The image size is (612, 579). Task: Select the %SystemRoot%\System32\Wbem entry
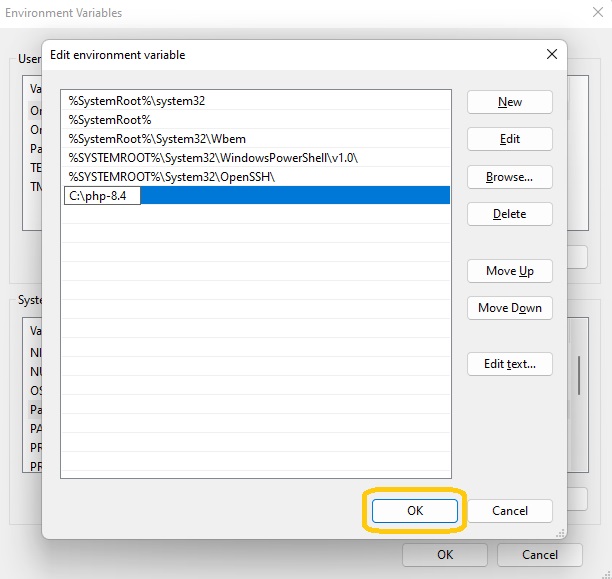256,139
